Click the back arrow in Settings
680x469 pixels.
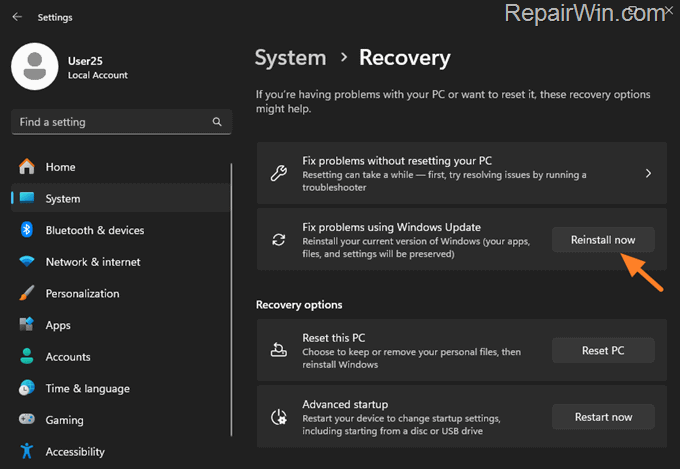click(x=17, y=17)
